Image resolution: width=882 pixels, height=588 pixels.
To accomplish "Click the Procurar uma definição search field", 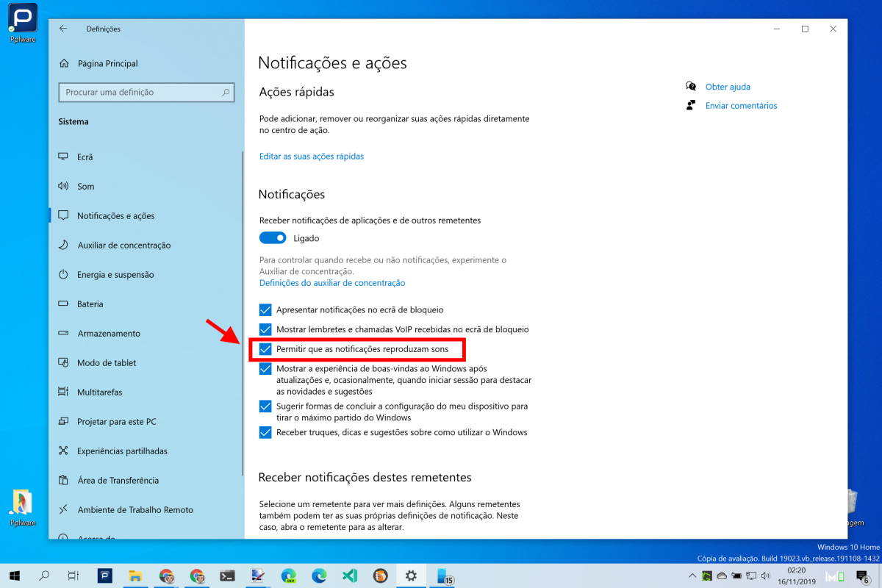I will (x=146, y=92).
